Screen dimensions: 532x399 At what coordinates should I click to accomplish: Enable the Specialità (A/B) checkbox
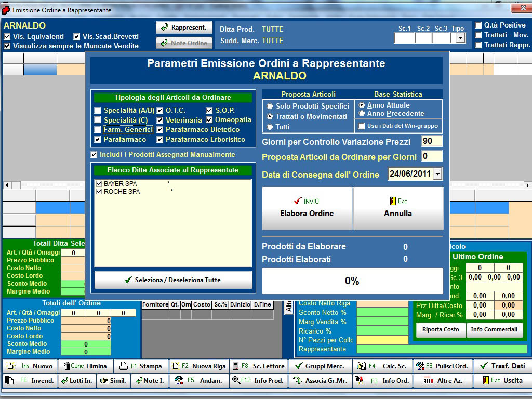point(98,111)
